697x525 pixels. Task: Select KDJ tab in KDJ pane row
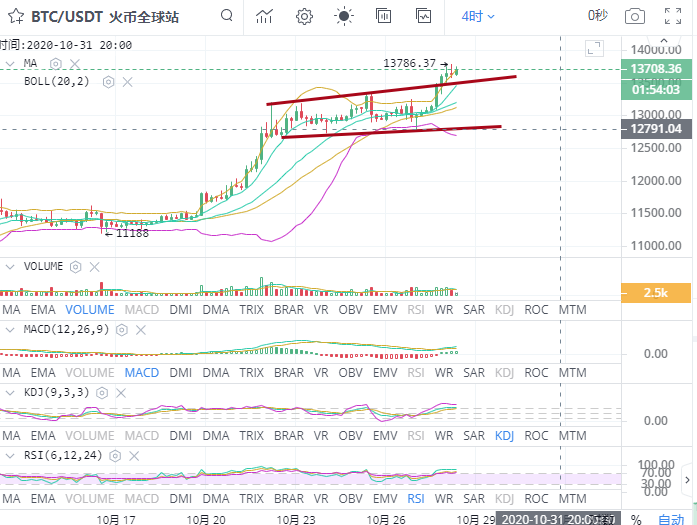click(x=505, y=436)
